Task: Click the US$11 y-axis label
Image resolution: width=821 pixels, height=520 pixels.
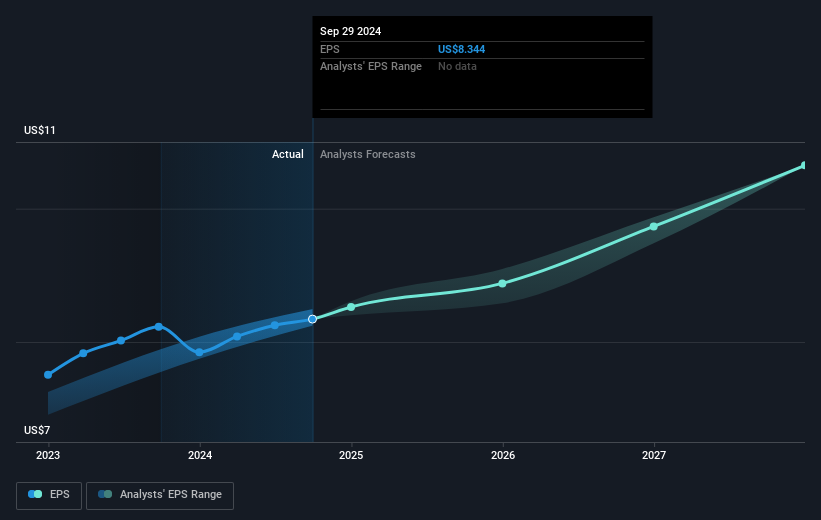Action: (x=40, y=130)
